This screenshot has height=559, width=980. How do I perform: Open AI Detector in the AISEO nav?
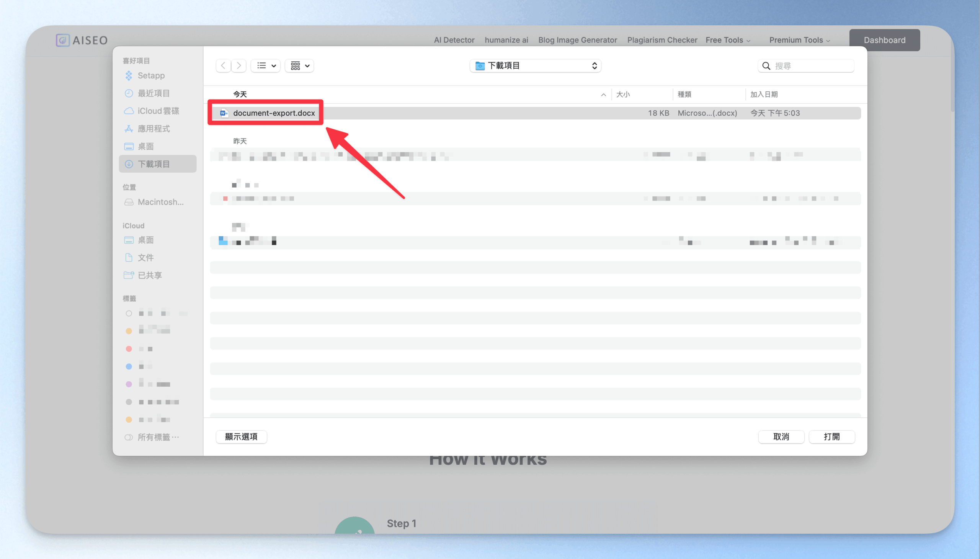[x=454, y=40]
